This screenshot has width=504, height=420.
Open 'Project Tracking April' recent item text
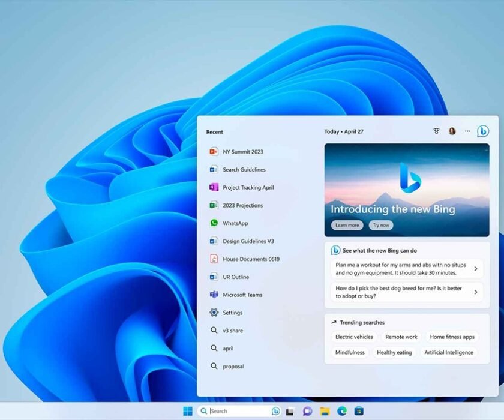click(248, 188)
